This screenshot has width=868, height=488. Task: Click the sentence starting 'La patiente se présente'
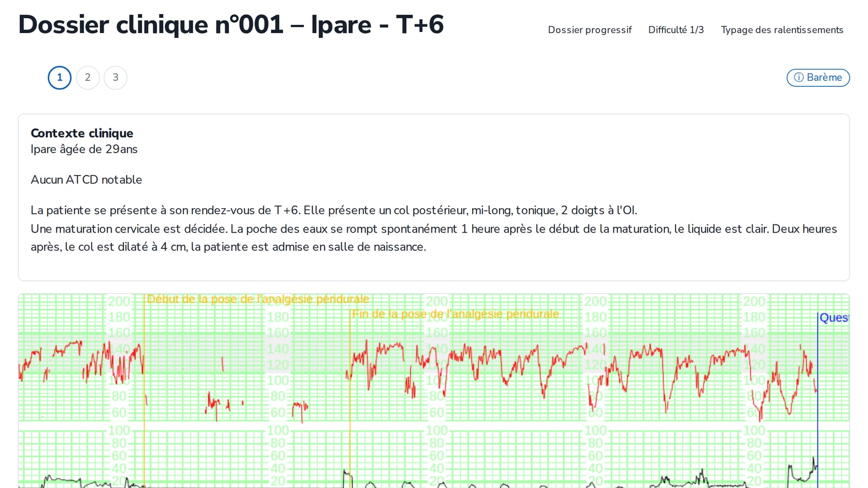[334, 210]
